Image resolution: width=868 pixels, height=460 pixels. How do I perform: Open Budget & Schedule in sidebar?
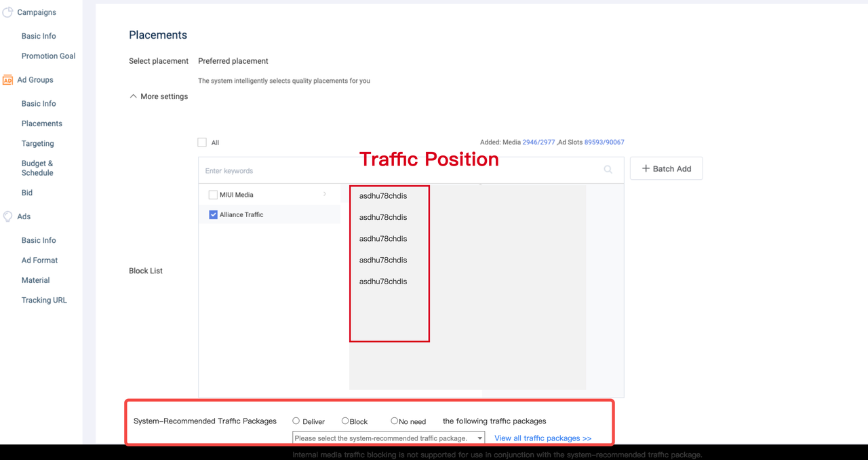pyautogui.click(x=37, y=168)
